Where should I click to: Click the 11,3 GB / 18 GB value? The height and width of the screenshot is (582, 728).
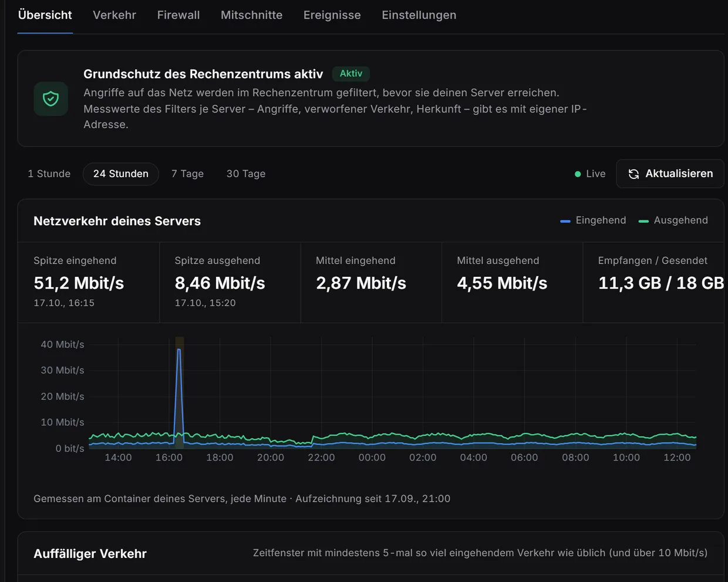click(661, 283)
